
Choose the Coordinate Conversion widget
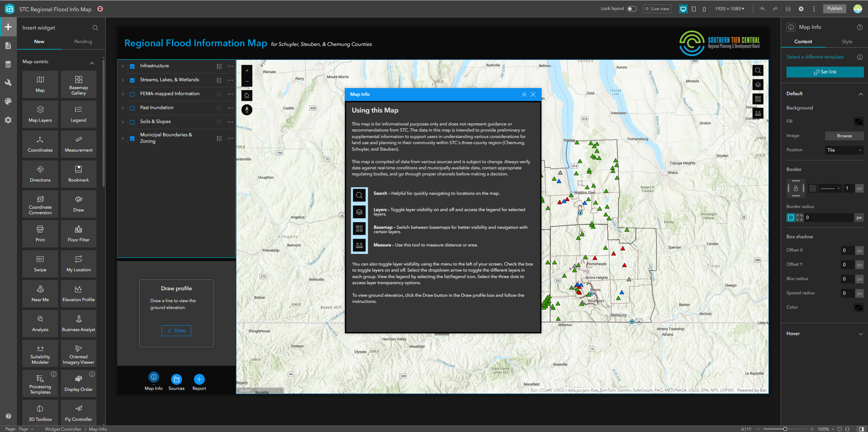(40, 204)
